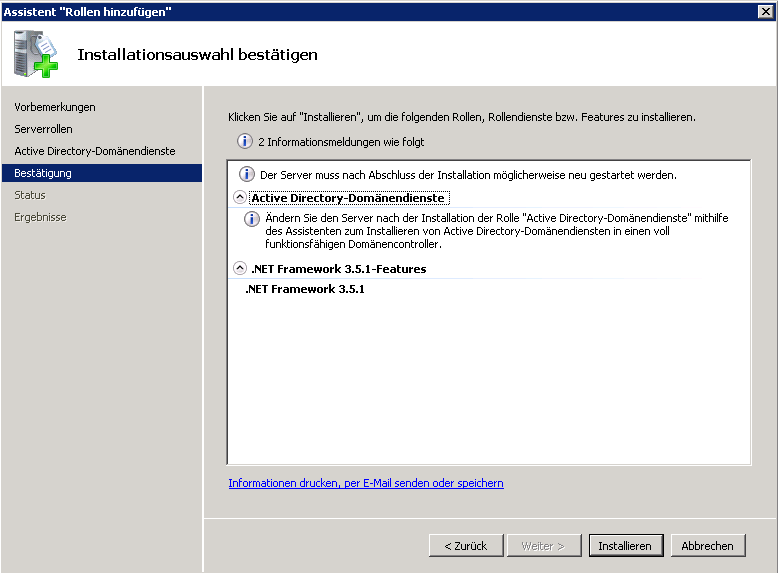The image size is (778, 573).
Task: Click info icon beside '2 Informationsmeldungen wie folgt'
Action: (244, 142)
